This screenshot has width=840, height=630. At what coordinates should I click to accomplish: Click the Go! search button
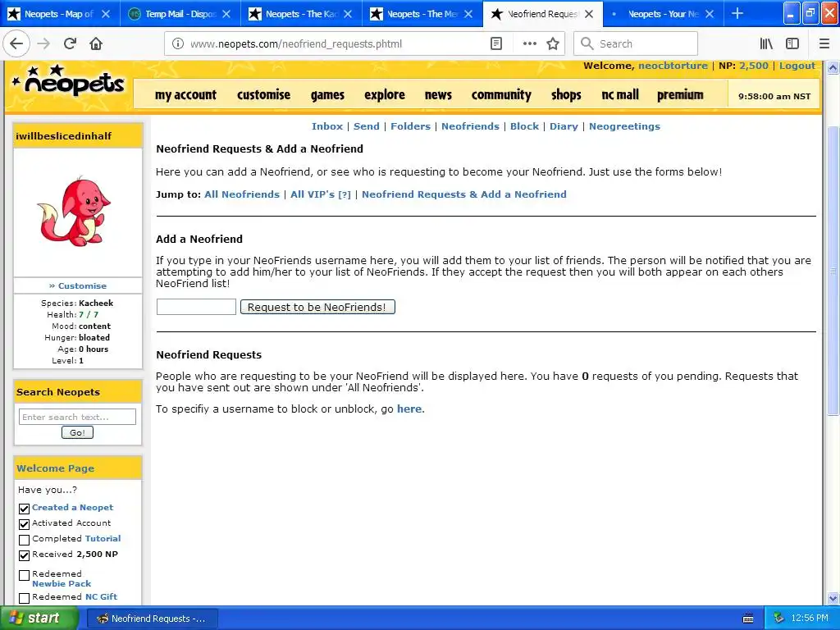(77, 432)
